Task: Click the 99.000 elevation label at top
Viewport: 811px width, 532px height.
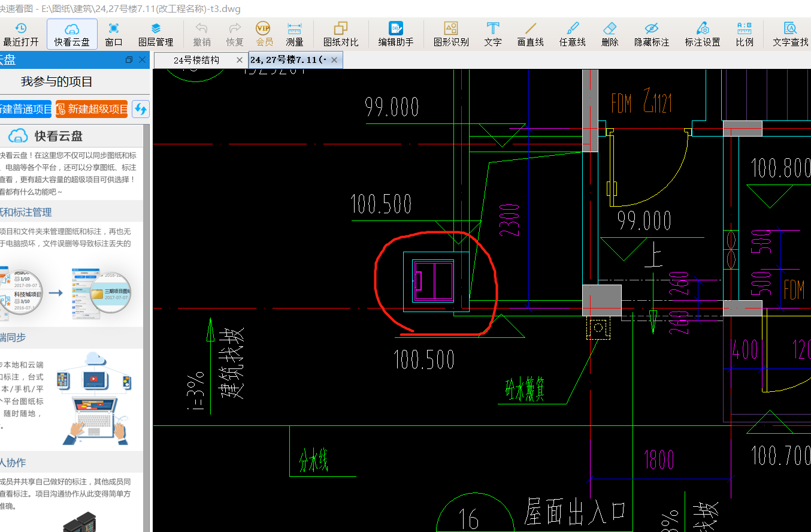Action: pyautogui.click(x=392, y=108)
